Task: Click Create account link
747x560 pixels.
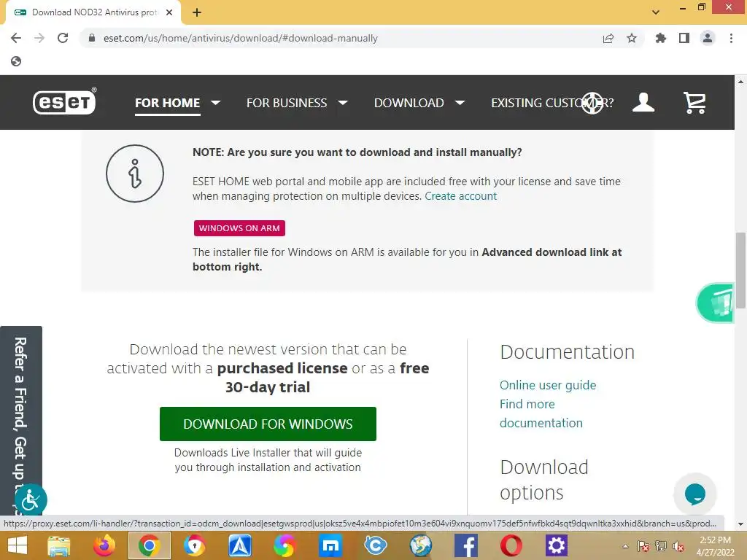Action: [x=461, y=196]
